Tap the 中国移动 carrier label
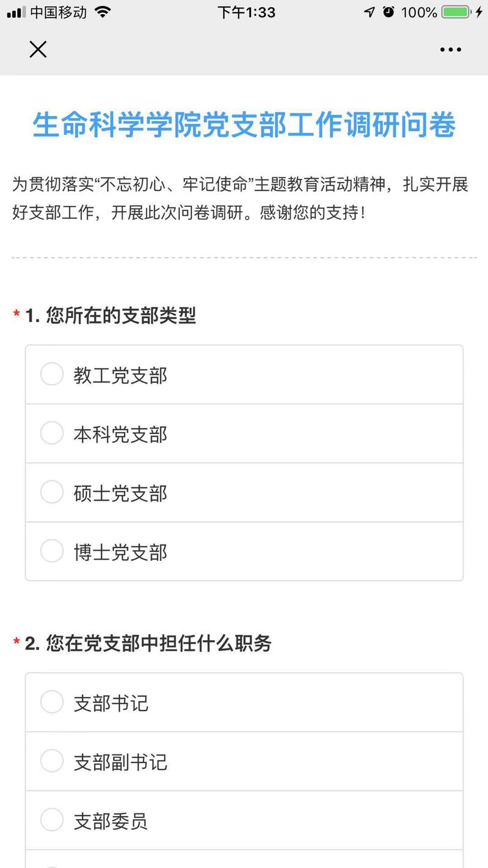 (59, 12)
